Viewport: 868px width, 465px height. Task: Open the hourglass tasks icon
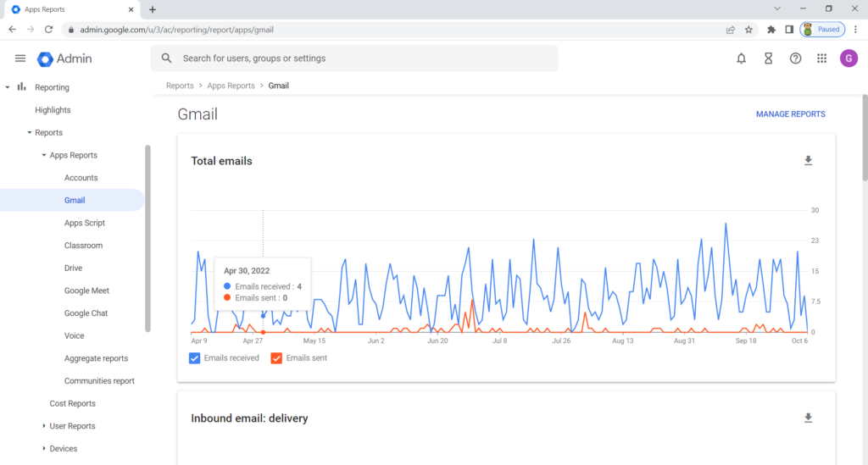[x=768, y=58]
